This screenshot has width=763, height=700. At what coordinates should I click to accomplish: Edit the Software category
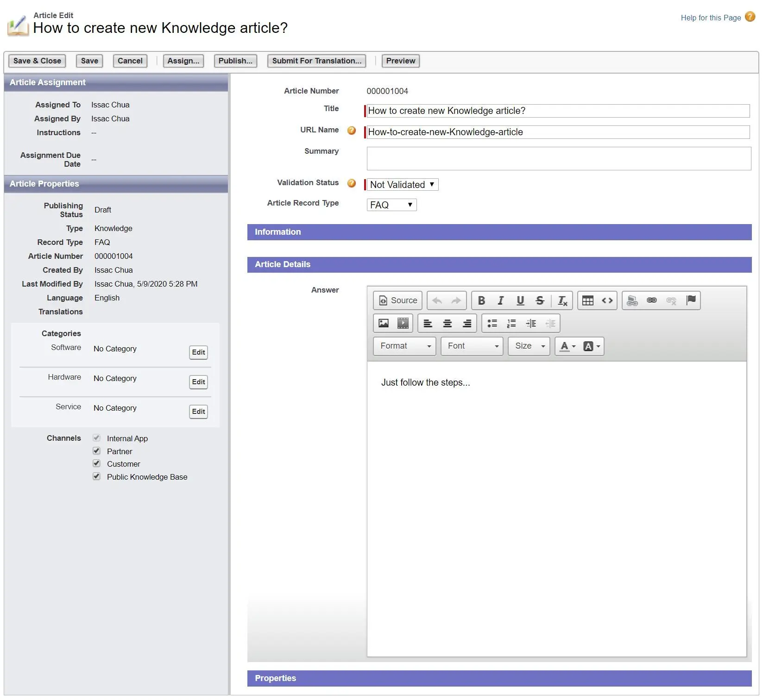click(x=198, y=353)
